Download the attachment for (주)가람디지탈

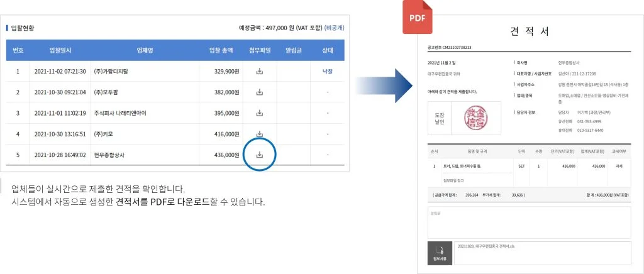point(259,71)
